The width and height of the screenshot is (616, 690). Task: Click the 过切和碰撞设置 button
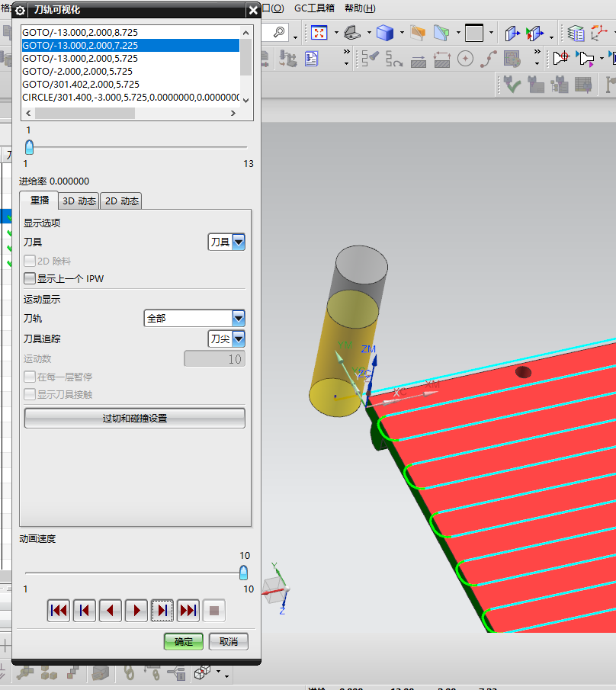135,418
